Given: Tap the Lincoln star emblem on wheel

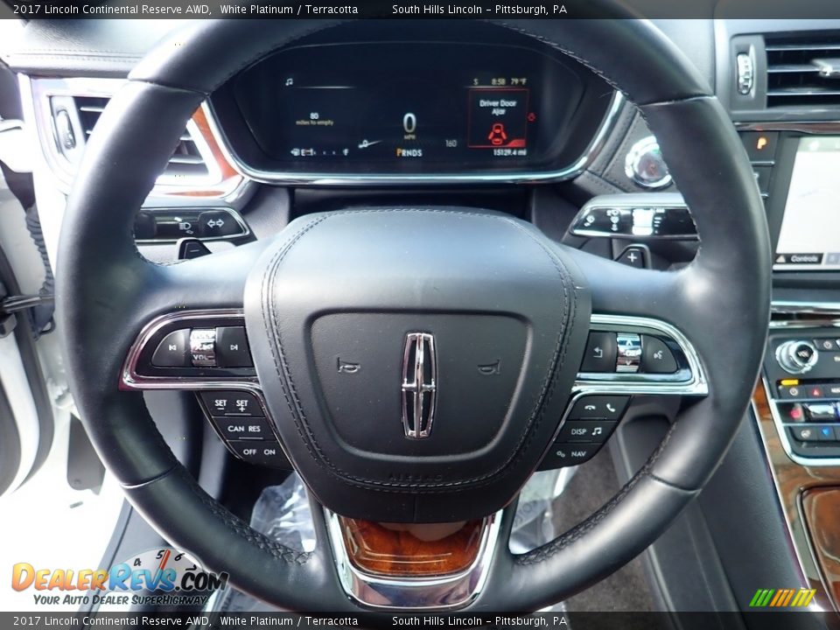Looking at the screenshot, I should pyautogui.click(x=418, y=385).
